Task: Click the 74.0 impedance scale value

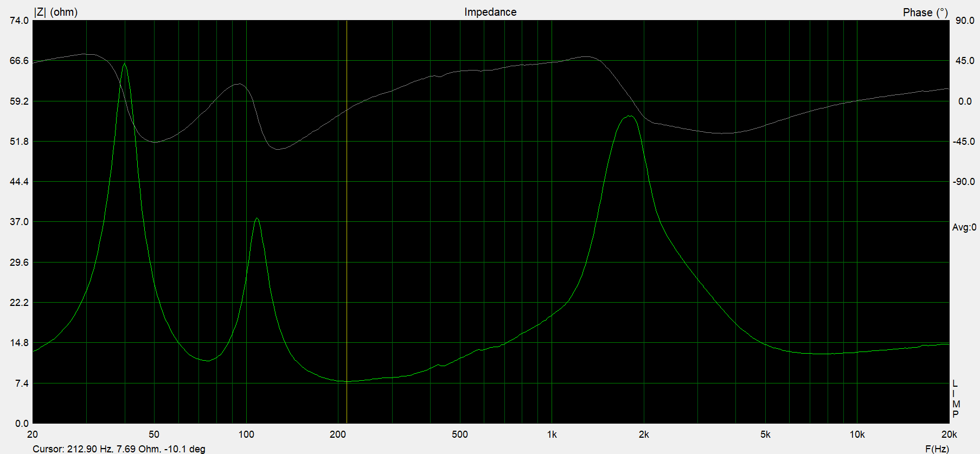Action: click(x=19, y=21)
